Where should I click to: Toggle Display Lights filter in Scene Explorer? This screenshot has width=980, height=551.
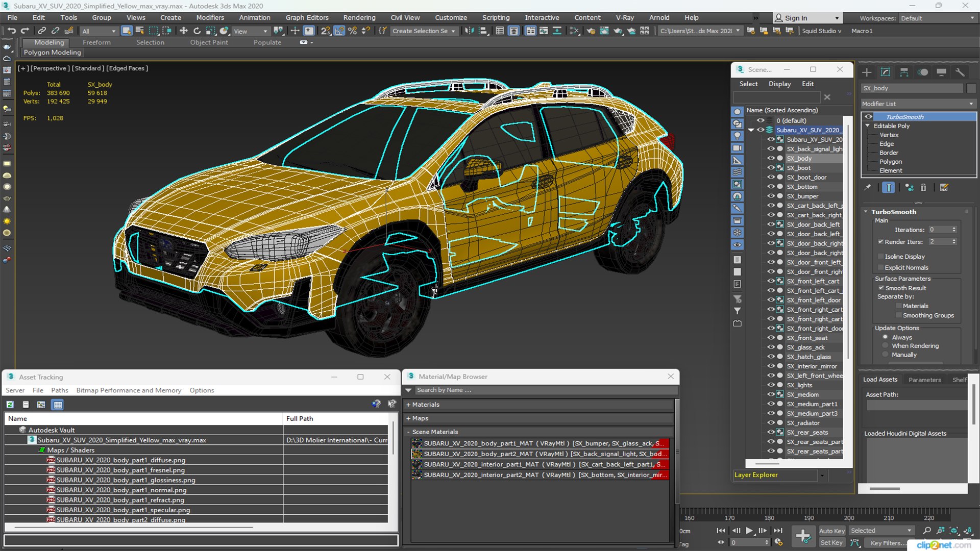coord(738,136)
